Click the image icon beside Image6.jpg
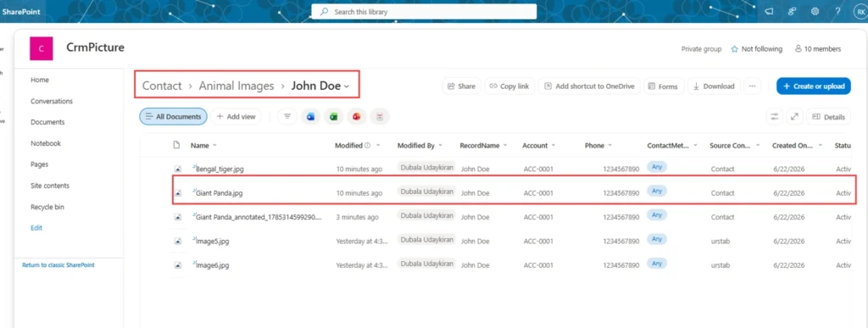 178,265
